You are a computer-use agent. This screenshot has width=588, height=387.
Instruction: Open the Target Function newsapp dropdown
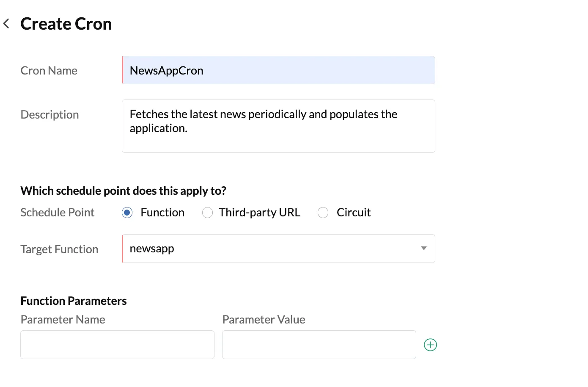[278, 249]
